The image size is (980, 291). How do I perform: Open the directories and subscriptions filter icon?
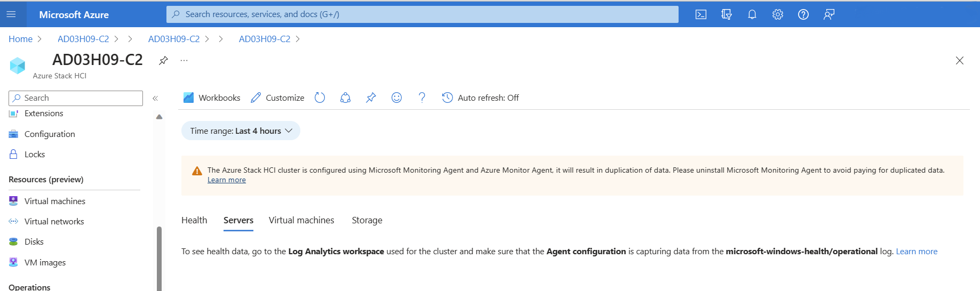tap(727, 14)
